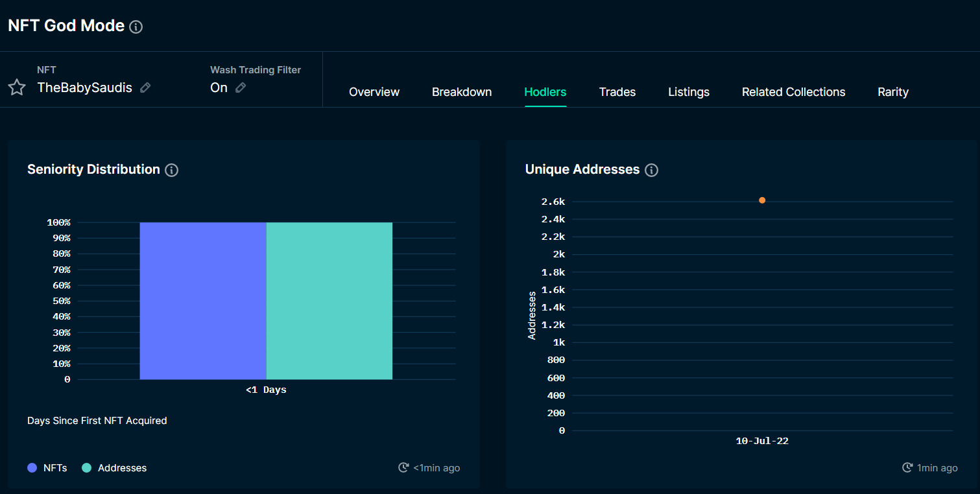Click the orange data point on Unique Addresses chart
The image size is (980, 494).
762,200
